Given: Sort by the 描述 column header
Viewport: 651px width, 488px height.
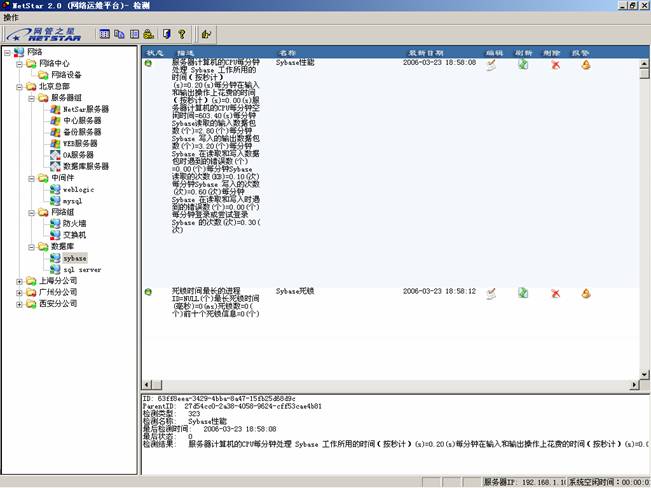Looking at the screenshot, I should pyautogui.click(x=185, y=53).
